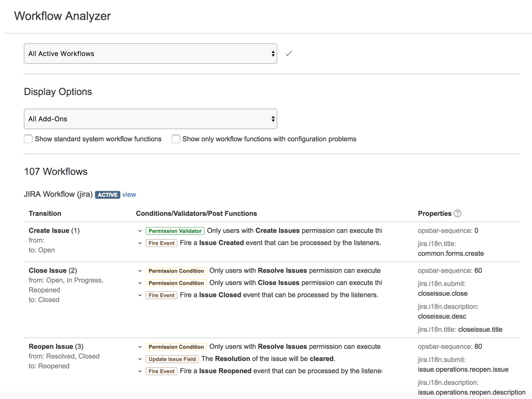Image resolution: width=532 pixels, height=399 pixels.
Task: Click the Close Issue transition name
Action: [x=47, y=270]
